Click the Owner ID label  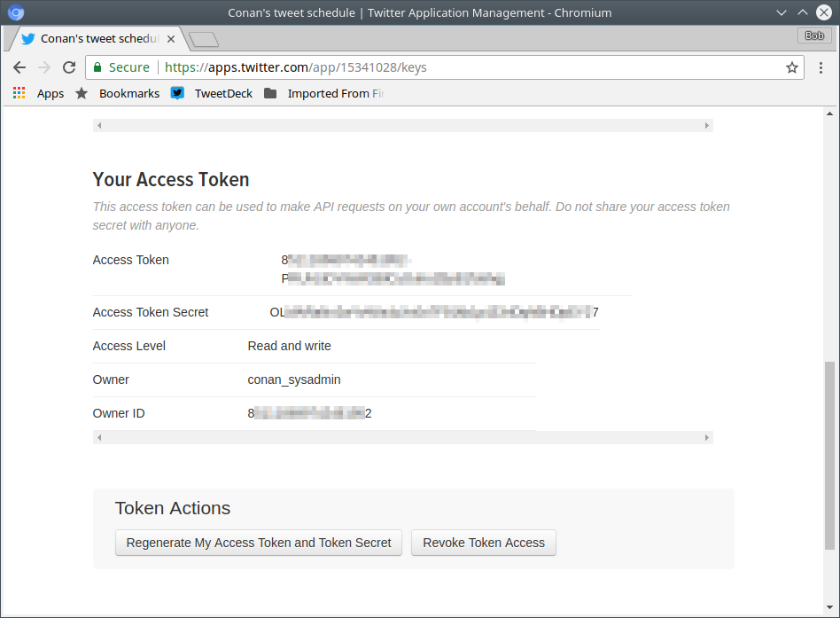click(x=119, y=413)
